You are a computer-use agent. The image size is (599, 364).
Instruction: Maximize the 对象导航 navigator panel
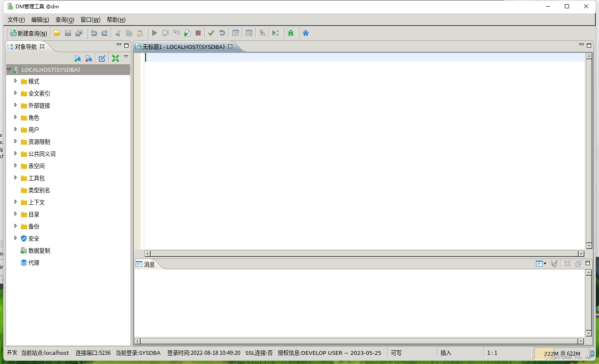click(126, 45)
